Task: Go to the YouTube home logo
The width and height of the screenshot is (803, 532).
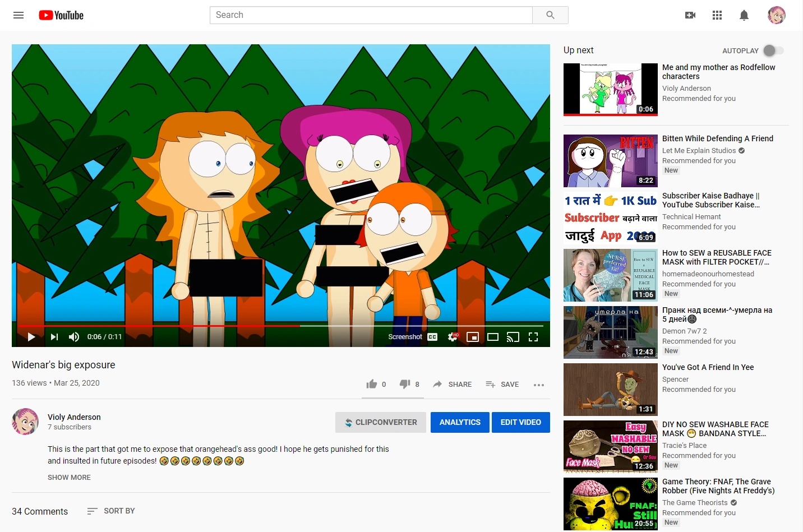Action: click(x=61, y=15)
